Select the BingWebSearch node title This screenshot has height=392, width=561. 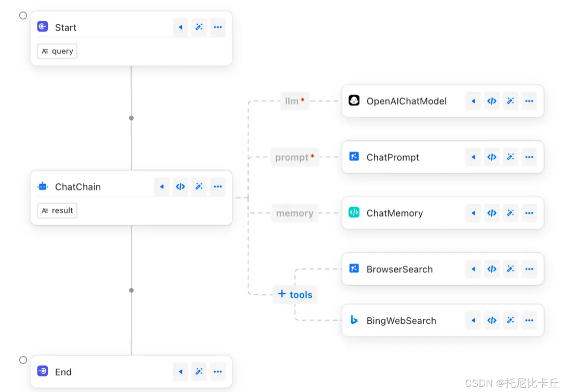point(401,321)
